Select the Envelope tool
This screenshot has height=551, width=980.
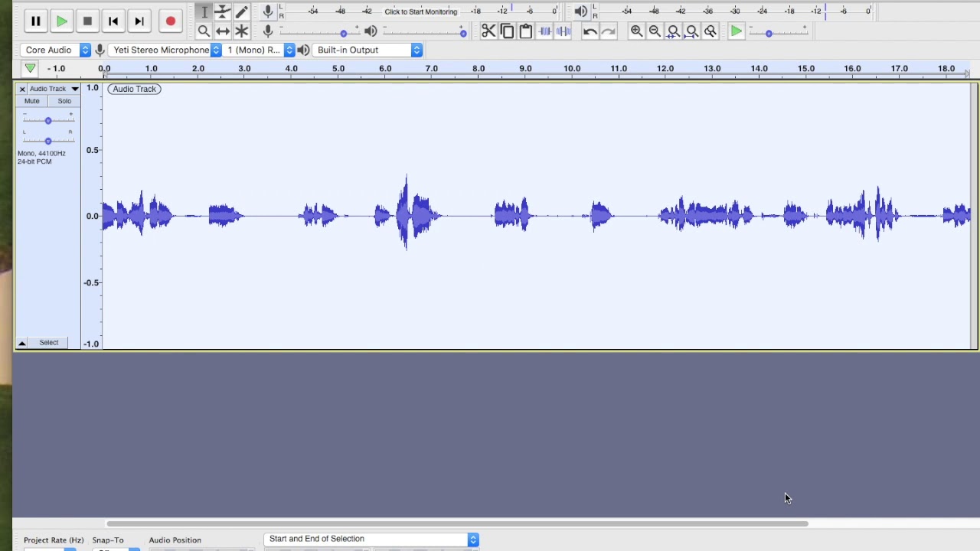pyautogui.click(x=223, y=12)
